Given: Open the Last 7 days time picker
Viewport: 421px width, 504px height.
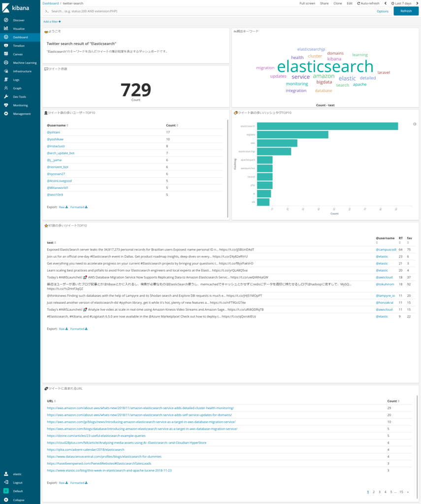Looking at the screenshot, I should (x=401, y=3).
